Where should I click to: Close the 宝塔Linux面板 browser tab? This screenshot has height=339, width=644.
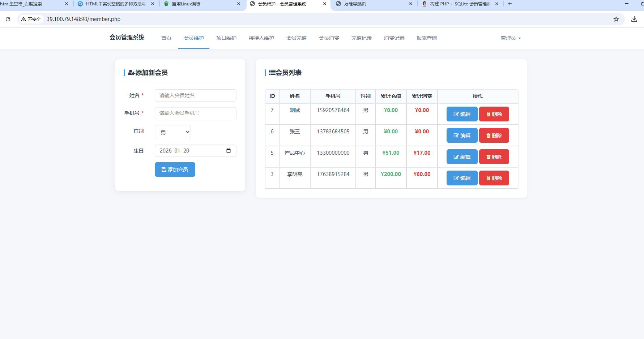pos(239,4)
